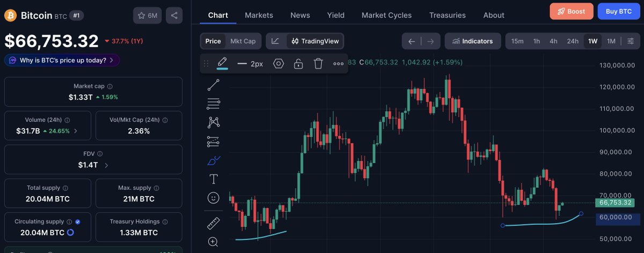Click the $1.33T market cap value
Viewport: 644px width, 253px height.
click(x=80, y=97)
